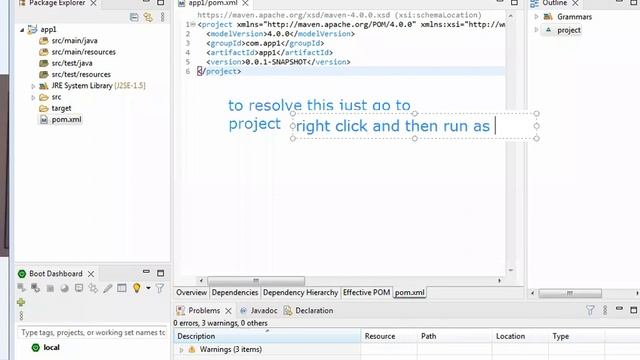Expand the JRE System Library node
This screenshot has height=360, width=640.
click(33, 86)
